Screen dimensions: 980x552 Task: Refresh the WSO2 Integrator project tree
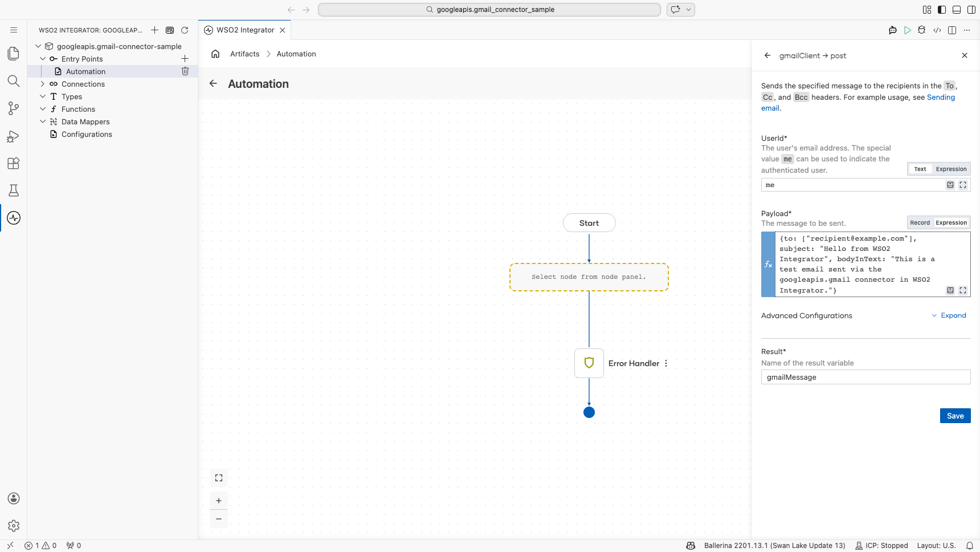click(185, 30)
